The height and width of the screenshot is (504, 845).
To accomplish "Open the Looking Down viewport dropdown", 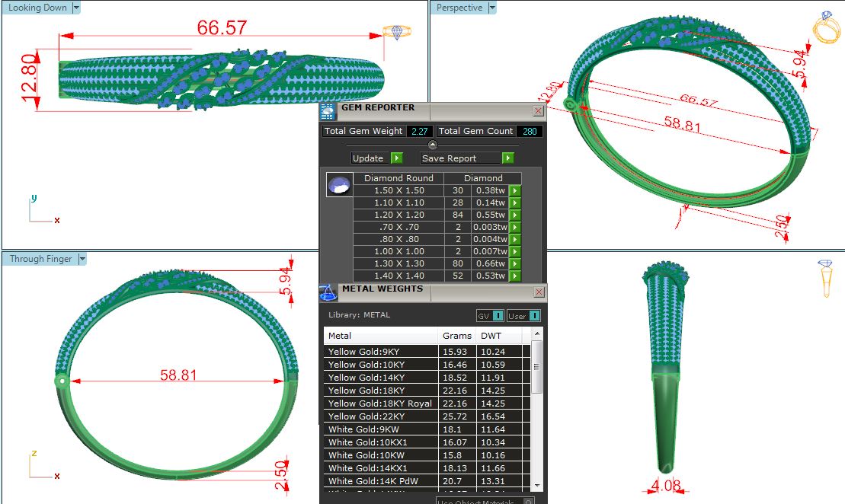I will [76, 8].
